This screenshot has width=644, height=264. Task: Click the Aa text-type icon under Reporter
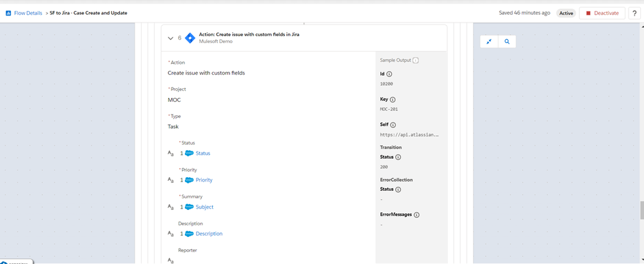click(171, 260)
